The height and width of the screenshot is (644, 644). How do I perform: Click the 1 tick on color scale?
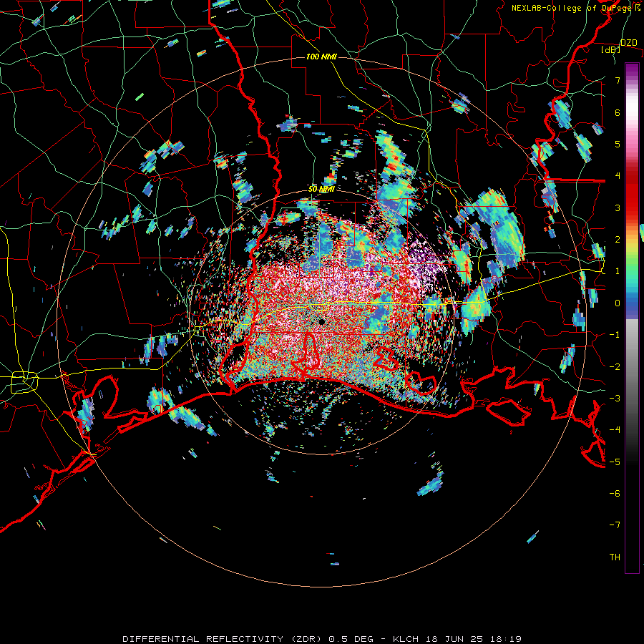(618, 271)
